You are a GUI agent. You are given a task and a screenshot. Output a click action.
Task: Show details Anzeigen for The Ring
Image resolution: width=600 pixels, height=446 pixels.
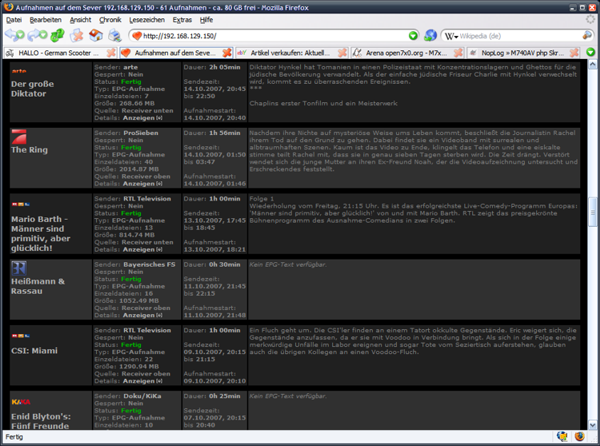click(x=142, y=184)
